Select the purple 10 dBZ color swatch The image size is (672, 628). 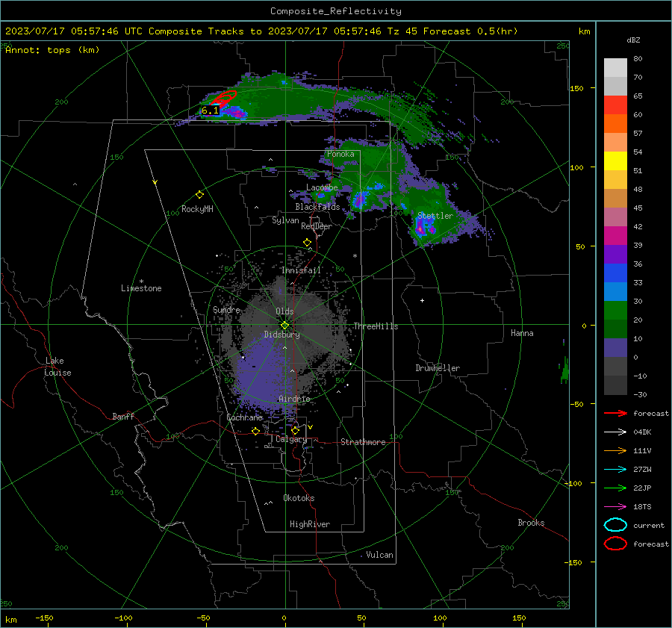pyautogui.click(x=615, y=347)
